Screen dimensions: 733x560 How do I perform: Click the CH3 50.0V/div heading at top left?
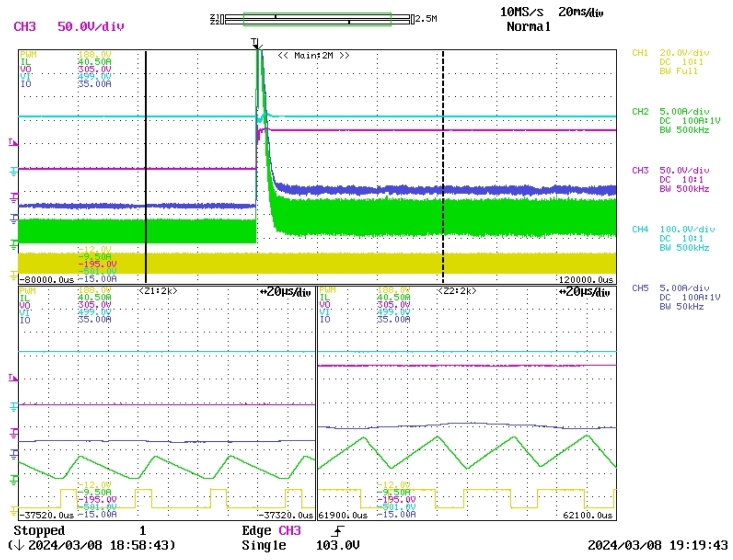point(69,27)
